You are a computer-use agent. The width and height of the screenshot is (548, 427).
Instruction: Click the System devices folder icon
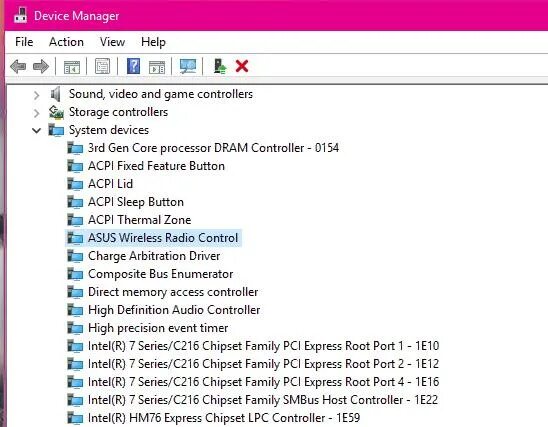(56, 130)
